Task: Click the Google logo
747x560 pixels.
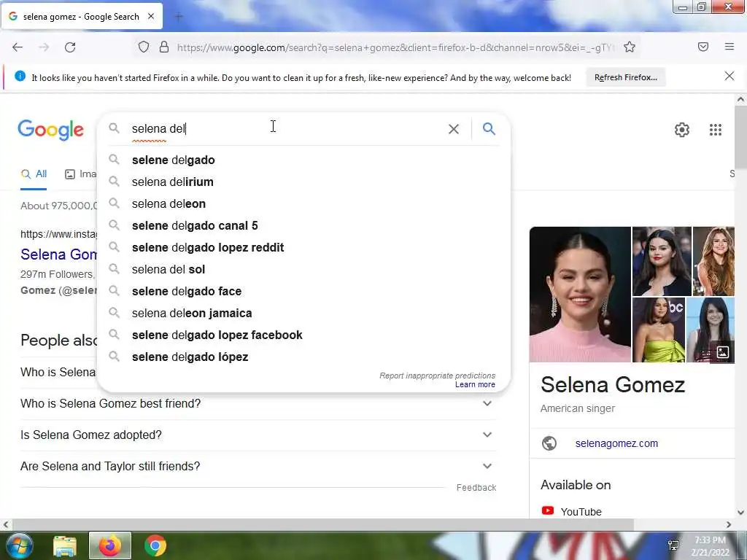Action: [50, 130]
